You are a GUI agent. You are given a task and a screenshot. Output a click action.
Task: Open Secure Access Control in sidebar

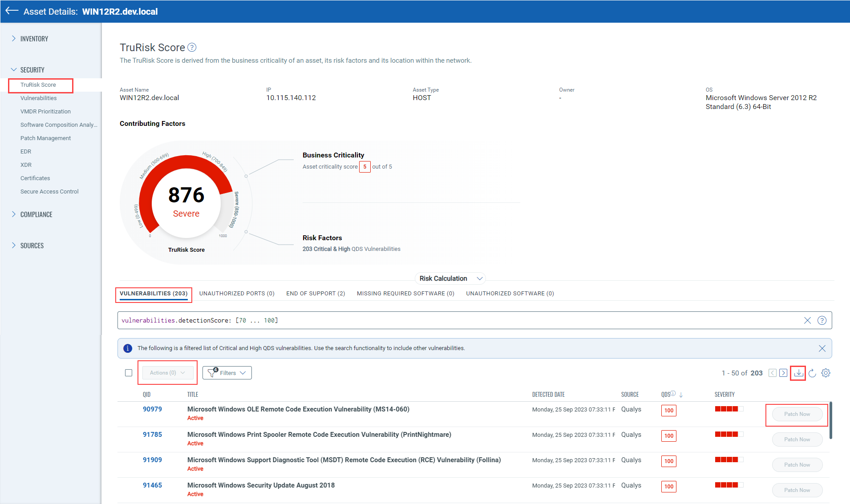[x=49, y=191]
